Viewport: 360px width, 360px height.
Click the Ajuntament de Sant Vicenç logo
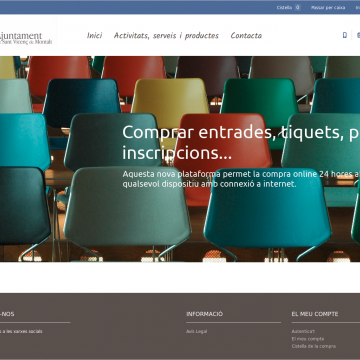(26, 38)
